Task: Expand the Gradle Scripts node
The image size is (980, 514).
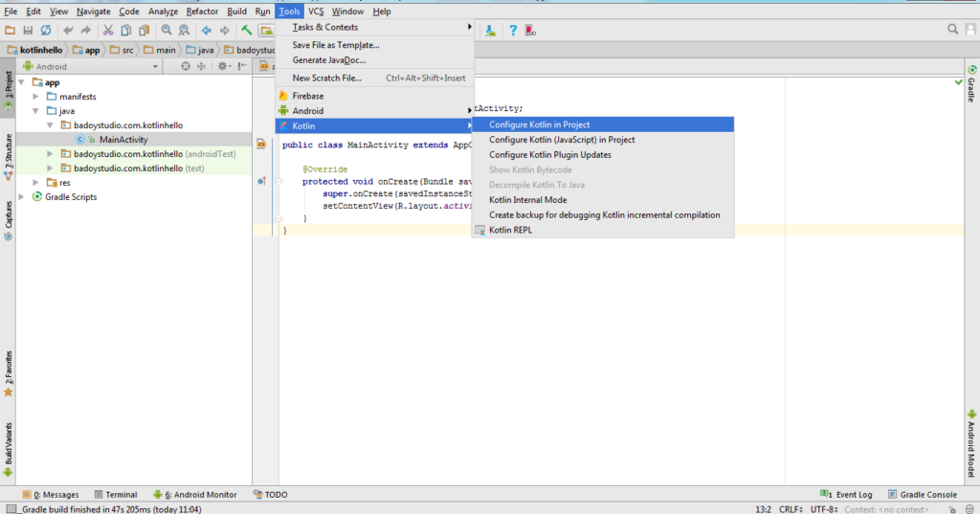Action: click(x=24, y=197)
